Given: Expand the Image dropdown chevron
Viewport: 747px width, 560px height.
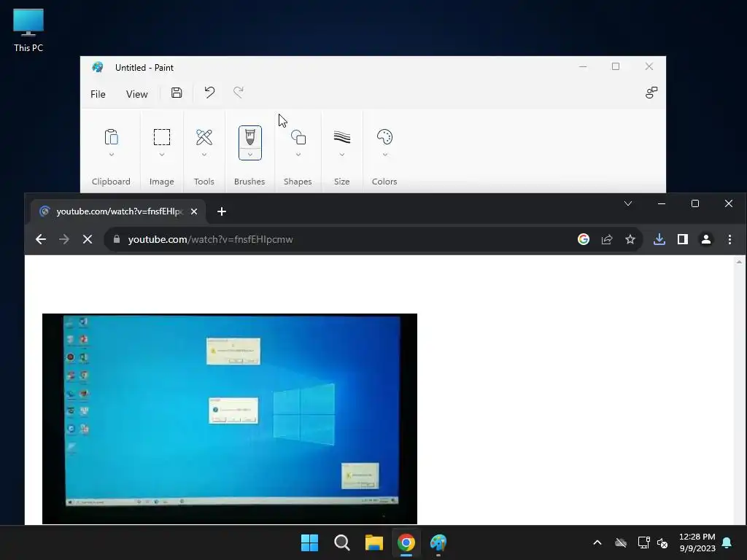Looking at the screenshot, I should click(x=161, y=155).
